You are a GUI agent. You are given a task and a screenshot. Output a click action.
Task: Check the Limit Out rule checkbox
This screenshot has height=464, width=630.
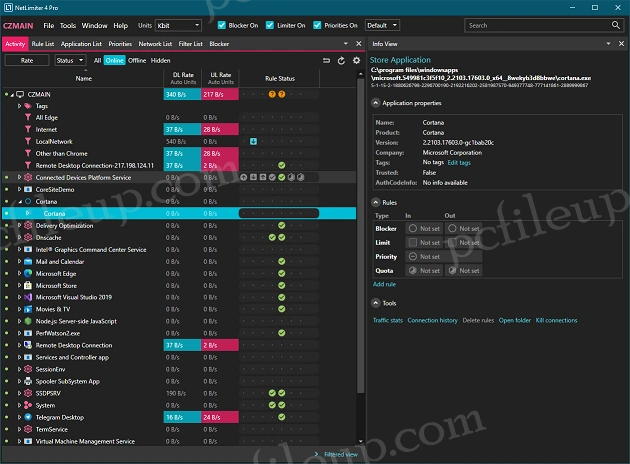click(x=452, y=242)
